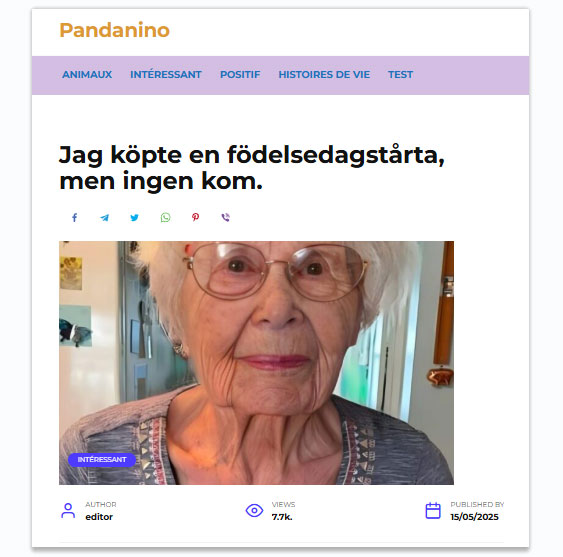Open the INTÉRESSANT navigation item
Screen dimensions: 563x557
pyautogui.click(x=166, y=75)
